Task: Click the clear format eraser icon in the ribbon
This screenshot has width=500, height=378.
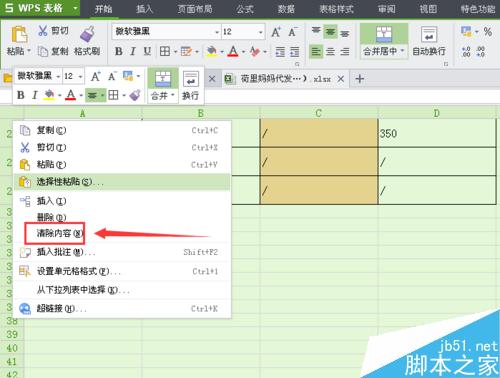Action: pyautogui.click(x=255, y=51)
